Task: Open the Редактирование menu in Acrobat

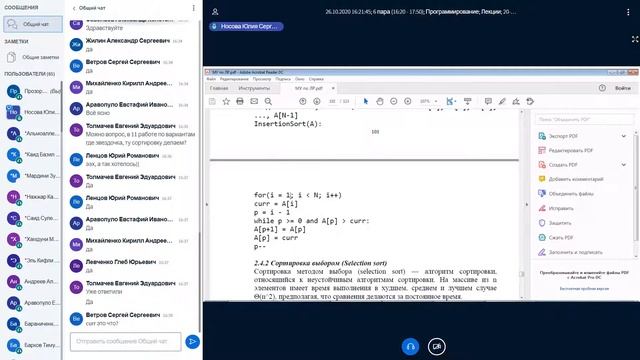Action: (x=234, y=79)
